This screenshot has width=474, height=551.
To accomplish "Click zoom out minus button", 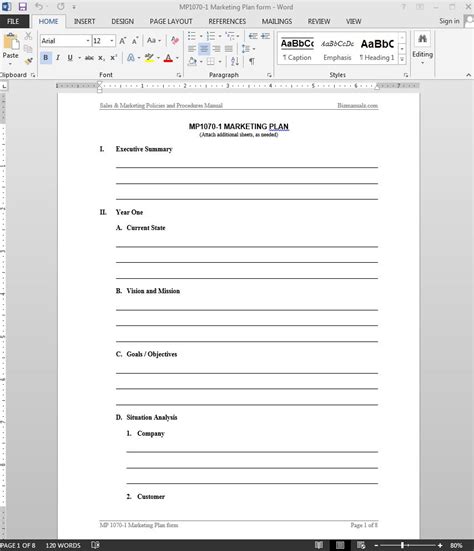I will pos(376,545).
